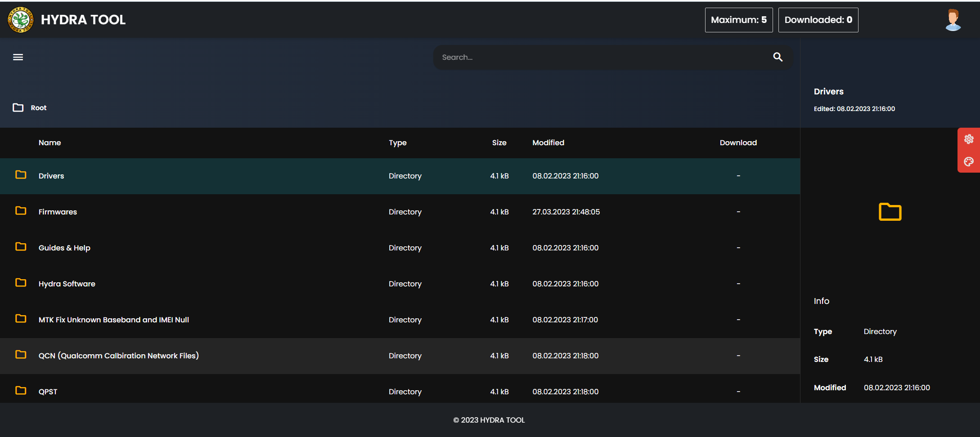Open the user avatar profile
Screen dimensions: 980x437
(953, 20)
